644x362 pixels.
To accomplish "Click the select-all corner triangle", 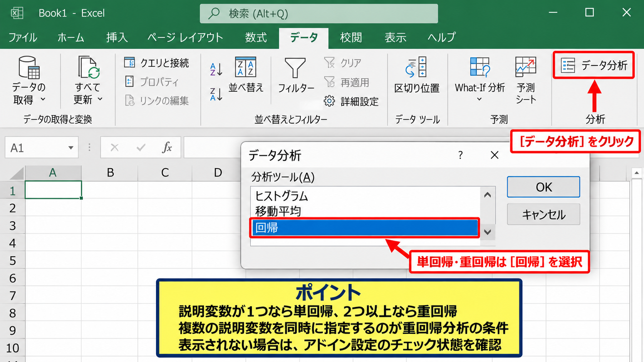I will pos(16,173).
